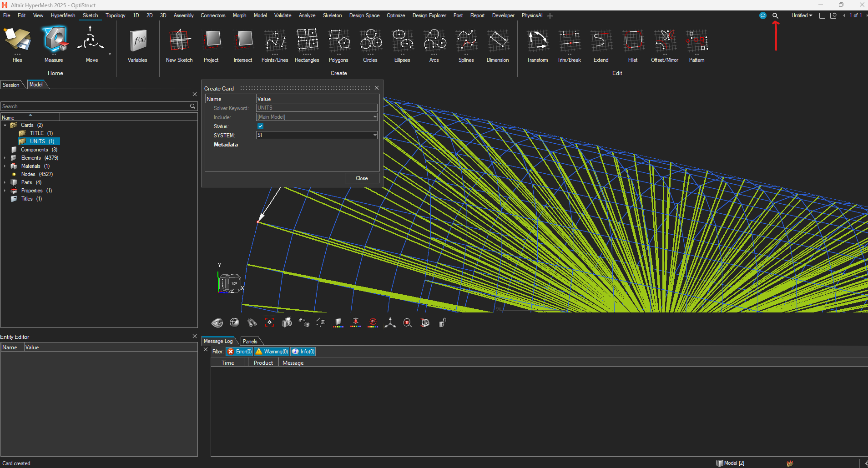Open the Dimension tool
The height and width of the screenshot is (468, 868).
(x=498, y=45)
